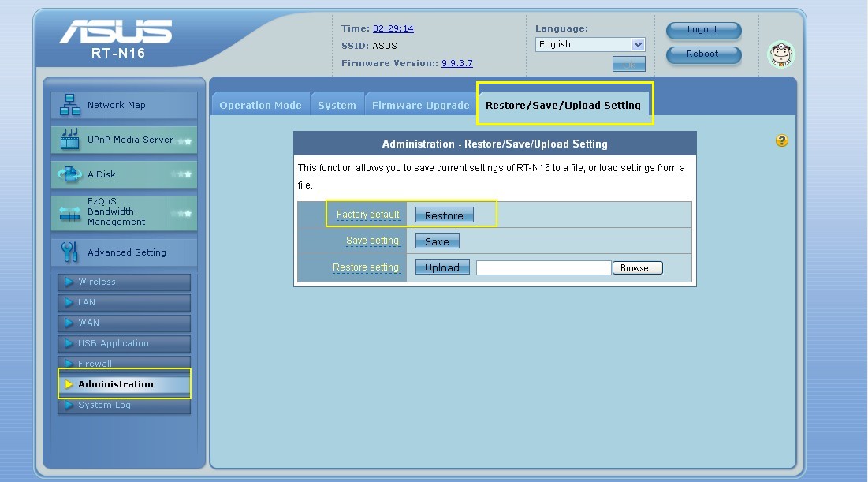Click the restore setting file path field

[543, 268]
